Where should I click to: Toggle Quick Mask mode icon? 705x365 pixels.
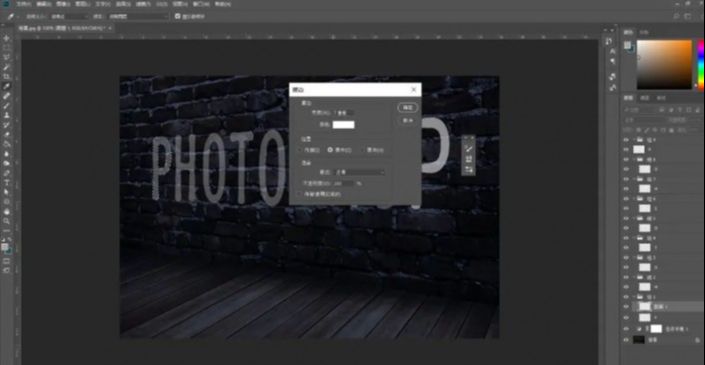(x=6, y=261)
